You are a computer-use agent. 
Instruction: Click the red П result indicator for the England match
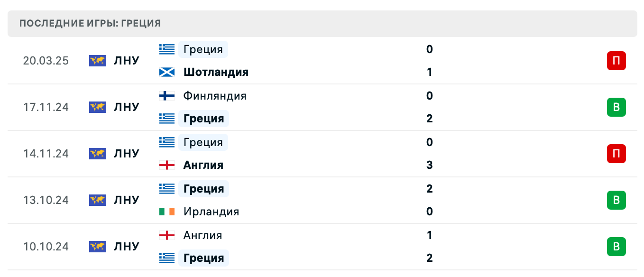[x=616, y=154]
